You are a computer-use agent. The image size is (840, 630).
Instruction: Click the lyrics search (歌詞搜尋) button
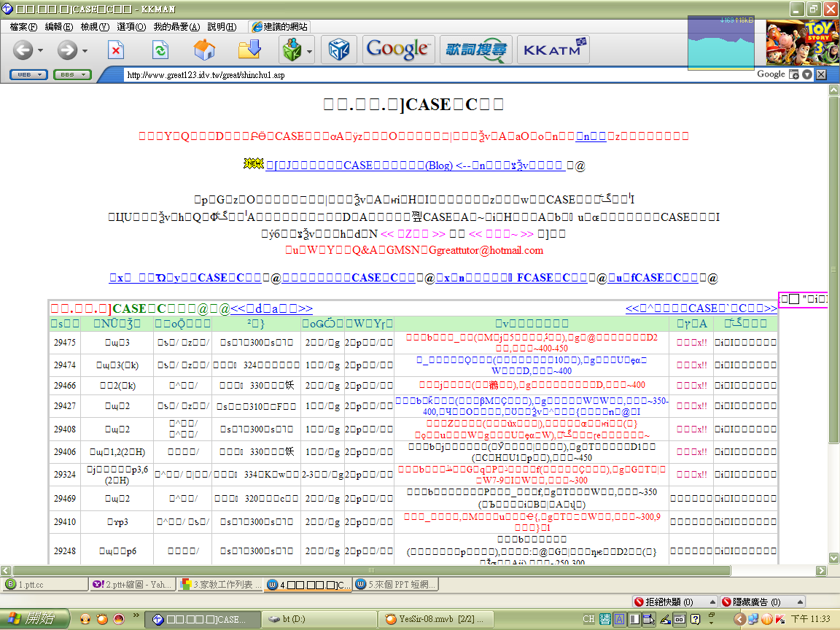click(475, 50)
